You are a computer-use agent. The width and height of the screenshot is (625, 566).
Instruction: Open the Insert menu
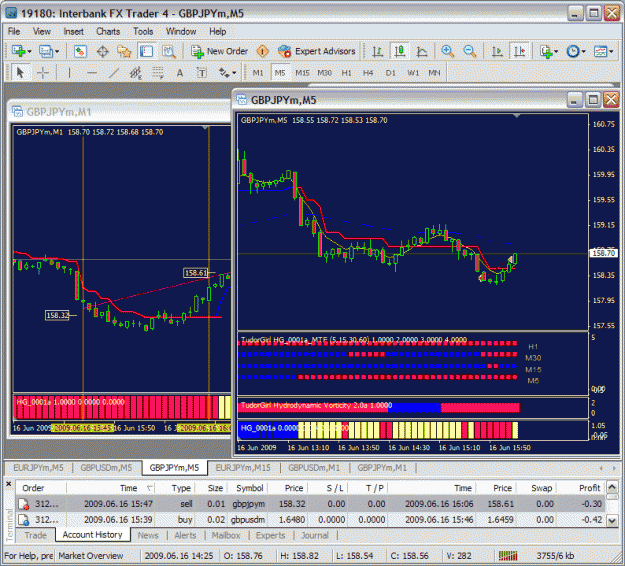click(73, 31)
